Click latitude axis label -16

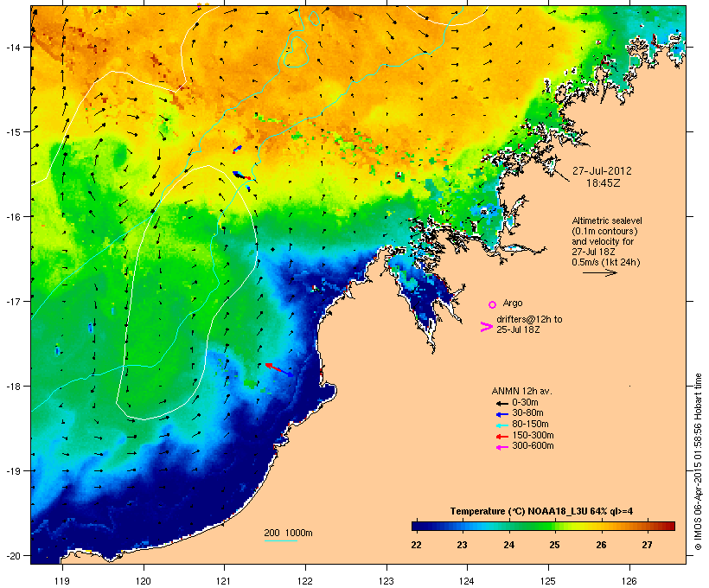(13, 217)
